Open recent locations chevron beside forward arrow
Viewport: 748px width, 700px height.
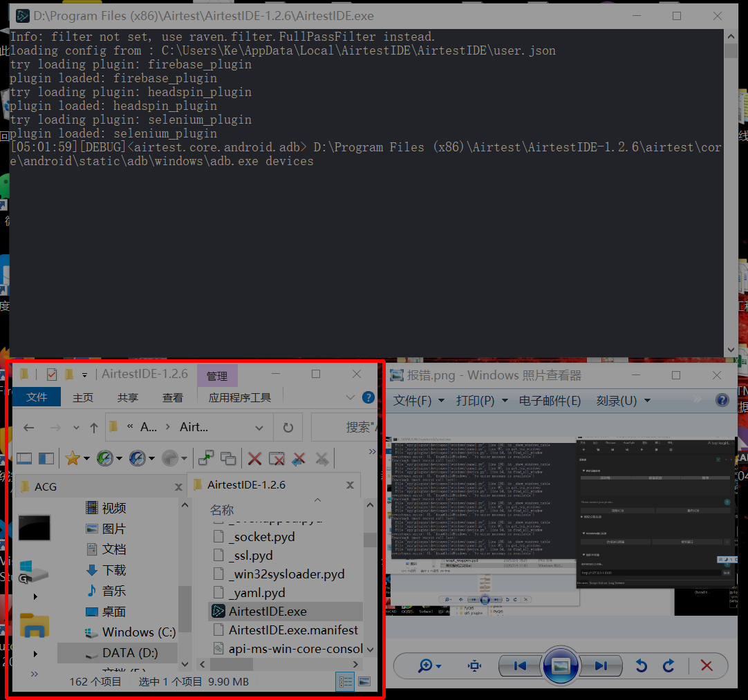pos(76,428)
